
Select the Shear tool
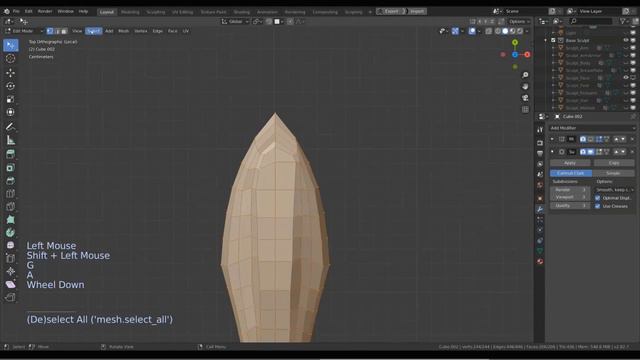pyautogui.click(x=11, y=284)
